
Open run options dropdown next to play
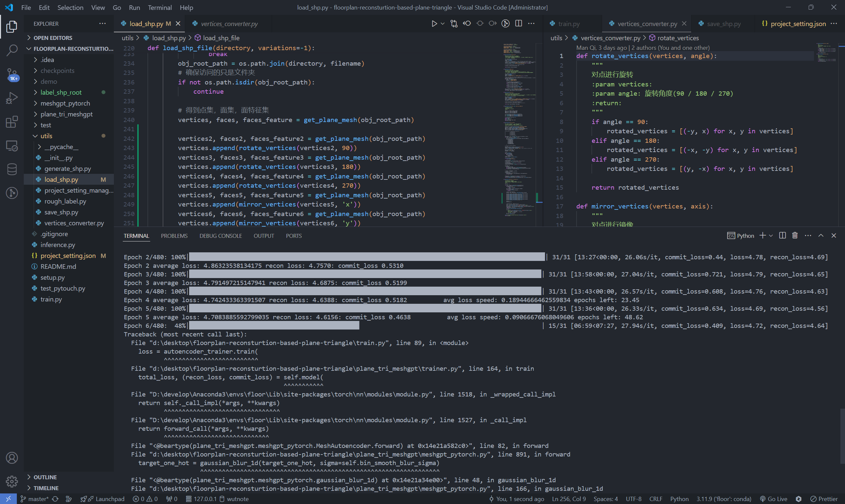click(442, 23)
